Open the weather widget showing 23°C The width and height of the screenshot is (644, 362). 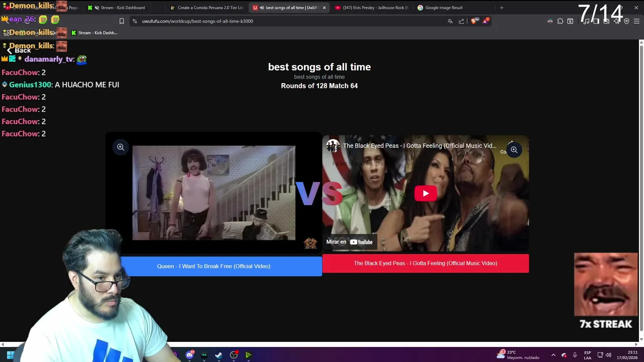tap(518, 355)
